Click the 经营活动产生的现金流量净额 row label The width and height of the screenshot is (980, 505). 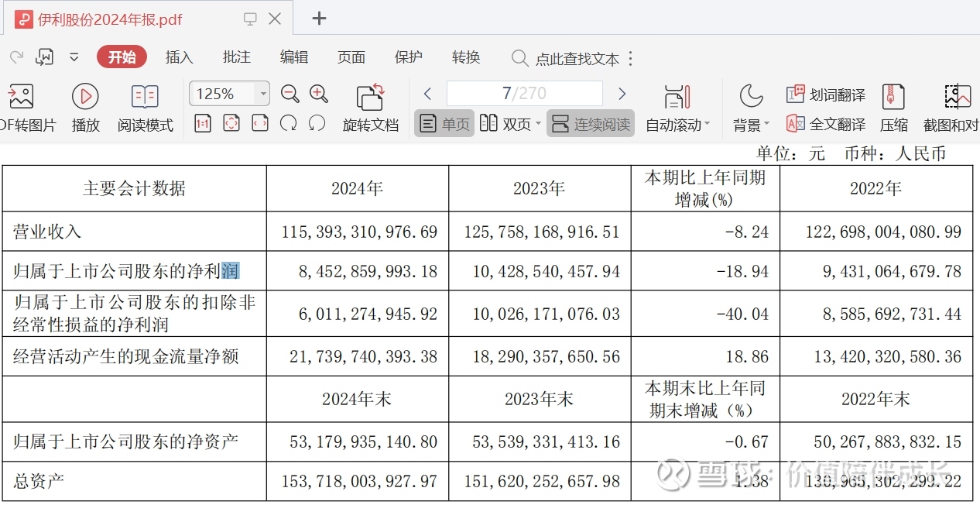pos(126,356)
